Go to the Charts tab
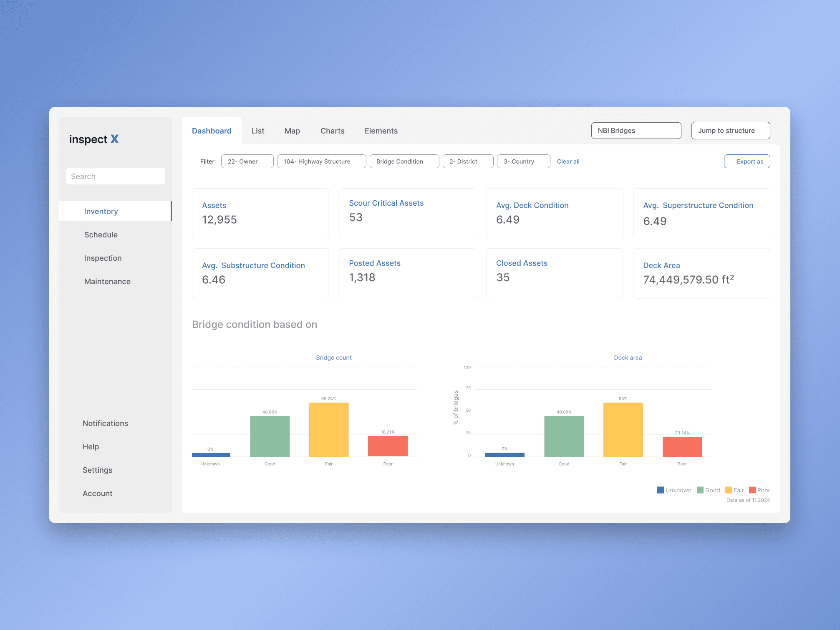The height and width of the screenshot is (630, 840). tap(332, 131)
